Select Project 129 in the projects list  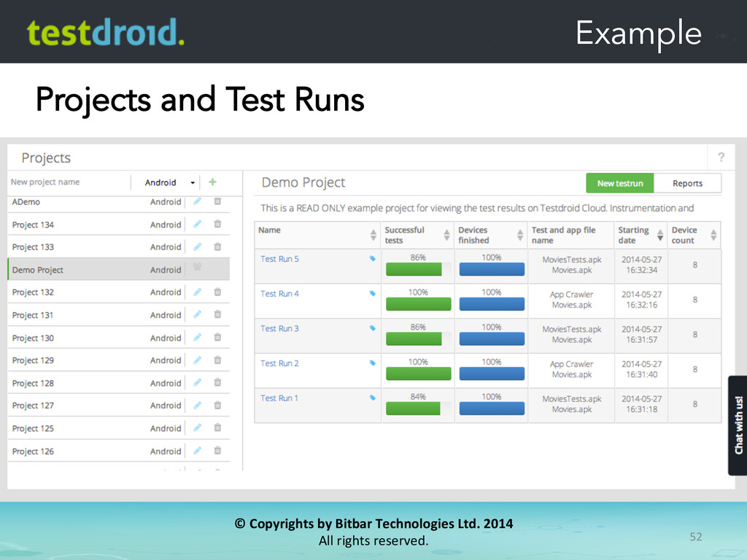[x=34, y=360]
